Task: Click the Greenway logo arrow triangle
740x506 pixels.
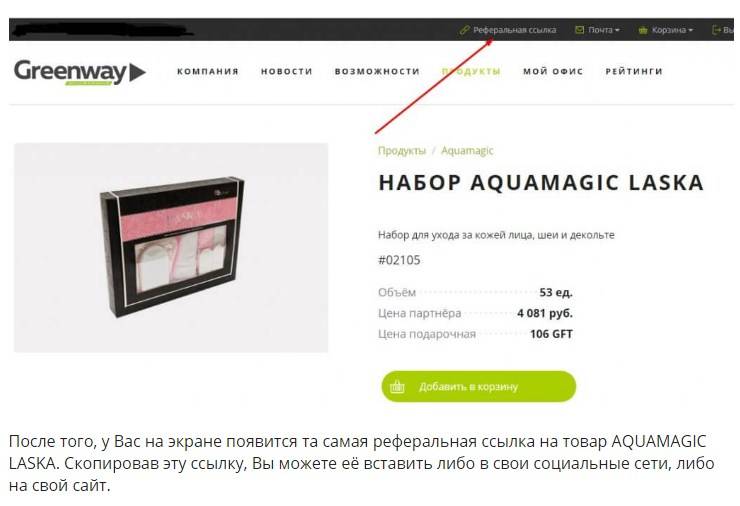Action: click(137, 72)
